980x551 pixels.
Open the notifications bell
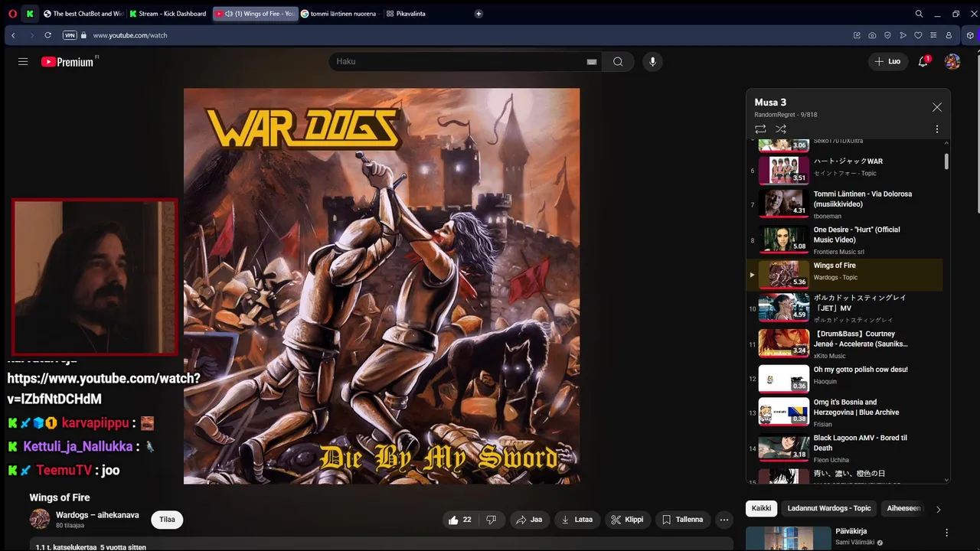coord(923,61)
